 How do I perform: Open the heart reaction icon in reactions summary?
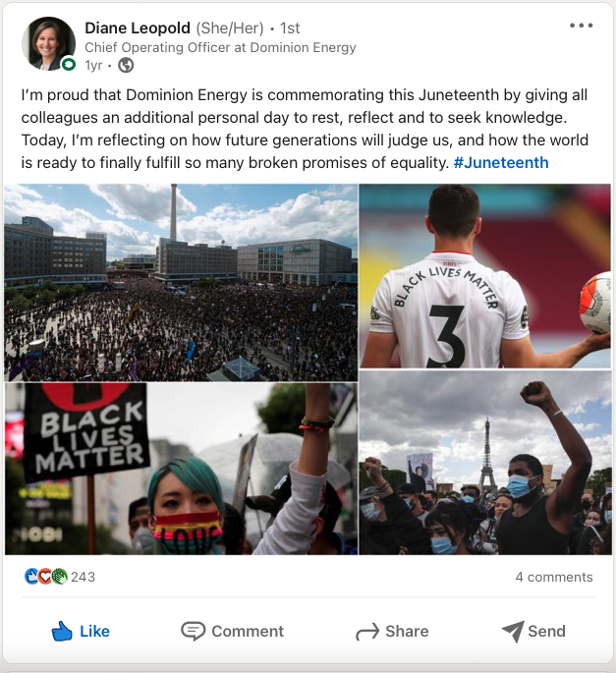(44, 577)
